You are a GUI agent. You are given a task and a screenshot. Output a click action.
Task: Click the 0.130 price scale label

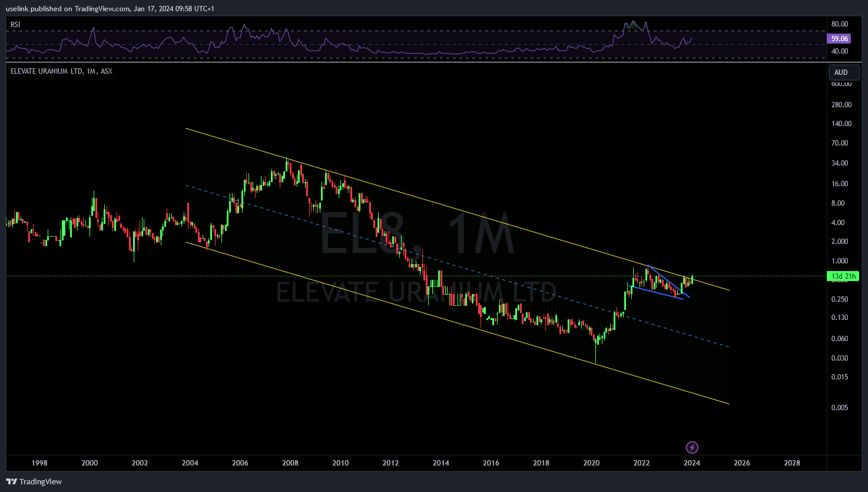pos(839,318)
